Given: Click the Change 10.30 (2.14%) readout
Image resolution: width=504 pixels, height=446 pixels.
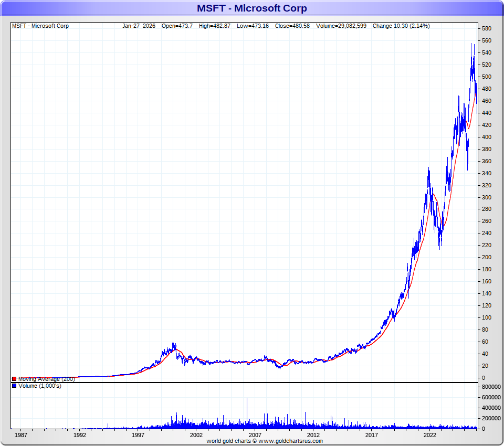Looking at the screenshot, I should tap(401, 26).
